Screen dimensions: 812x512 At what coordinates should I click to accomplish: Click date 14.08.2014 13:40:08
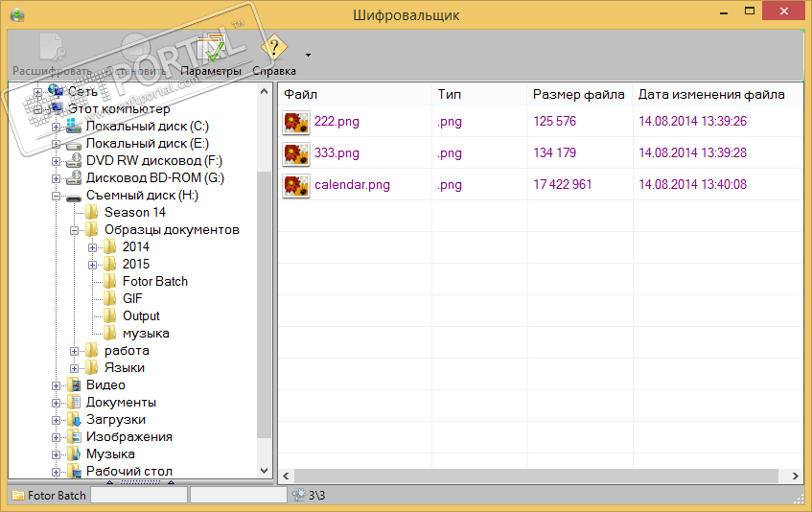(692, 184)
